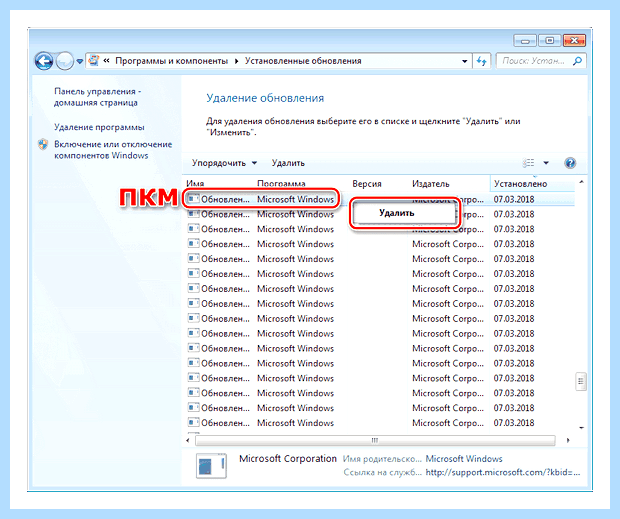Viewport: 620px width, 519px height.
Task: Click scroll up arrow of the list
Action: [581, 182]
